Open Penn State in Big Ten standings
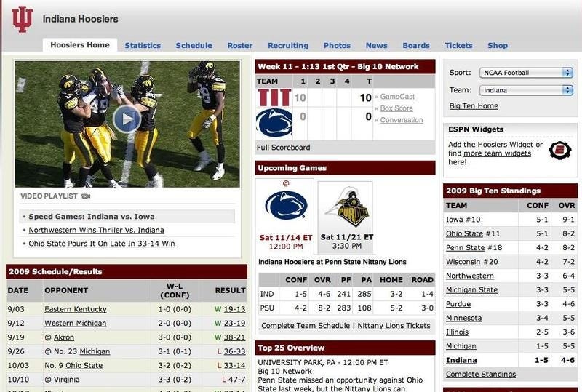This screenshot has height=392, width=582. [465, 248]
